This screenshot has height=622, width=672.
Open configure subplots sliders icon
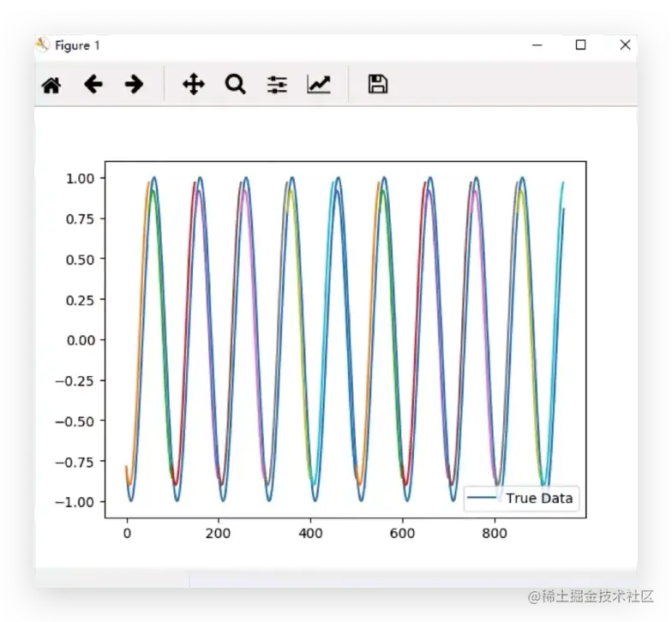(x=277, y=84)
